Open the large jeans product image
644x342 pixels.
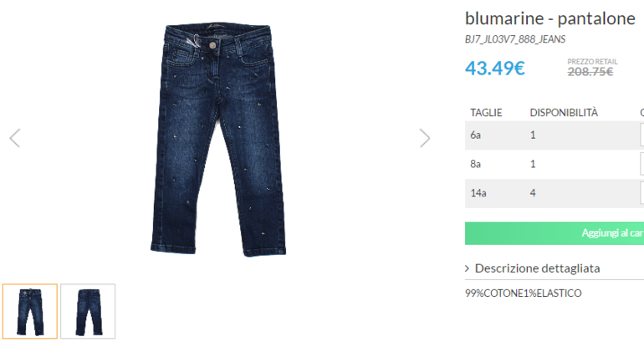click(x=218, y=140)
